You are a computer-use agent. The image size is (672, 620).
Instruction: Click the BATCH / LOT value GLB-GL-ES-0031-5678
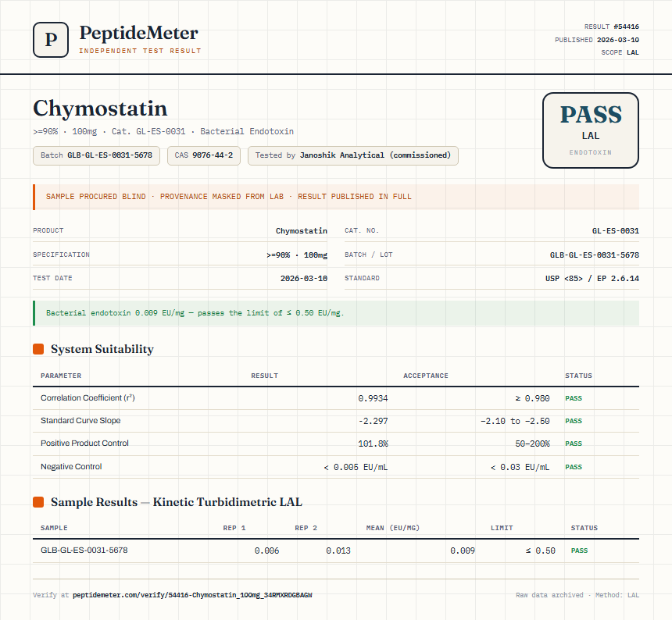coord(595,255)
